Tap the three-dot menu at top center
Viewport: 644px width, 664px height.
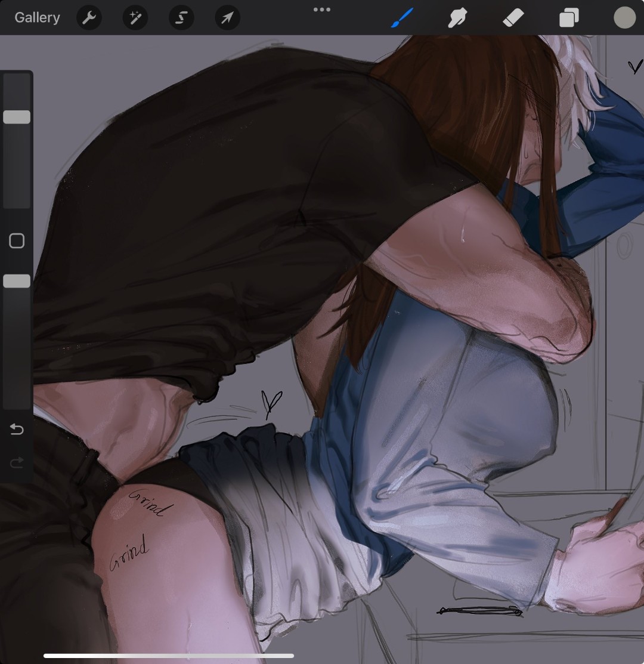tap(322, 10)
